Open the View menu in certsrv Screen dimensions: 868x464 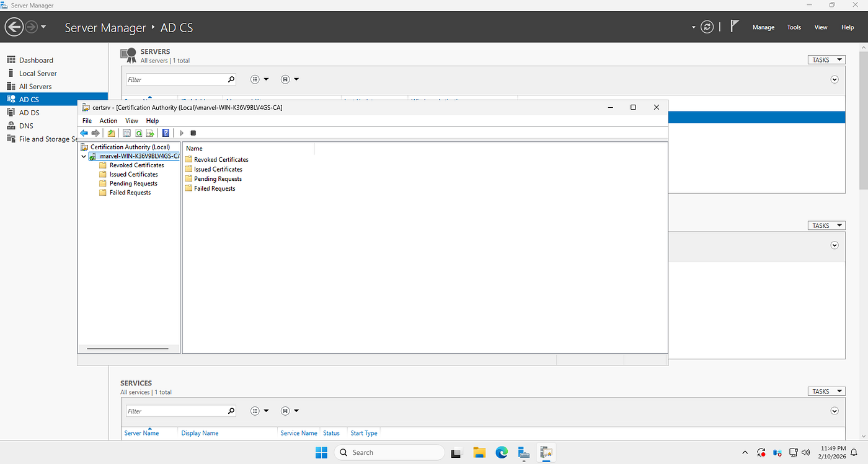[x=131, y=121]
